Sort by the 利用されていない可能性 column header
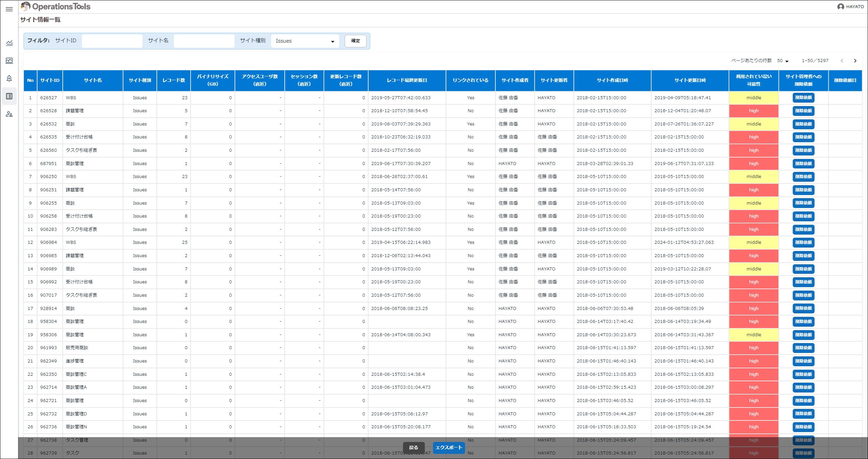Screen dimensions: 868x459 pos(754,80)
